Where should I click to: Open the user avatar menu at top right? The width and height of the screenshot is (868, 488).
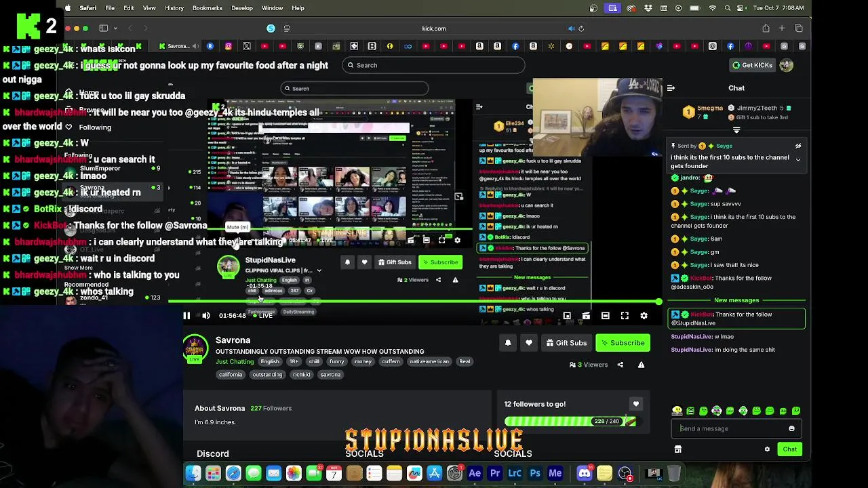click(786, 65)
